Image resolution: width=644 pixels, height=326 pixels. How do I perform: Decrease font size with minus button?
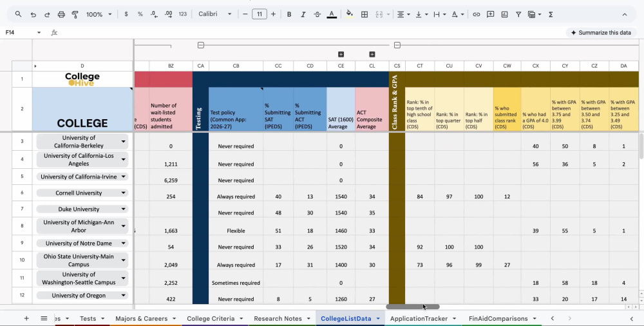click(245, 14)
